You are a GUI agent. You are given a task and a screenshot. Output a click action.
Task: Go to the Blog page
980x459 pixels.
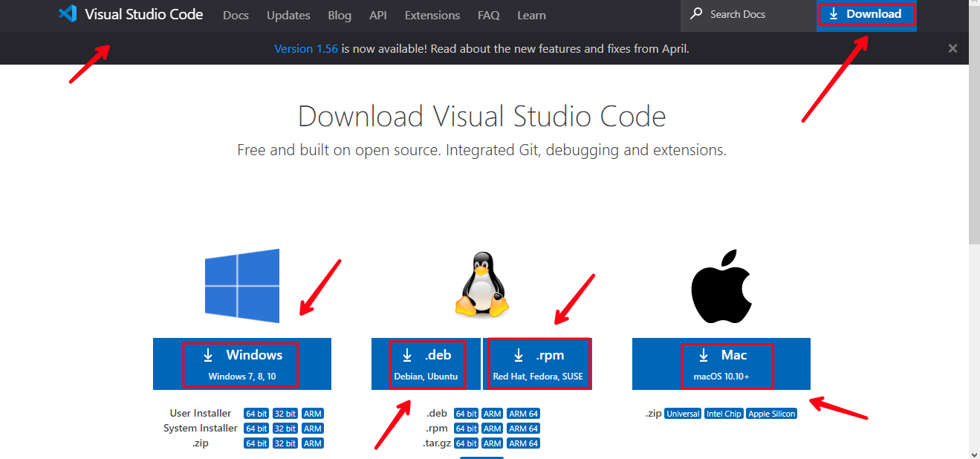point(340,15)
